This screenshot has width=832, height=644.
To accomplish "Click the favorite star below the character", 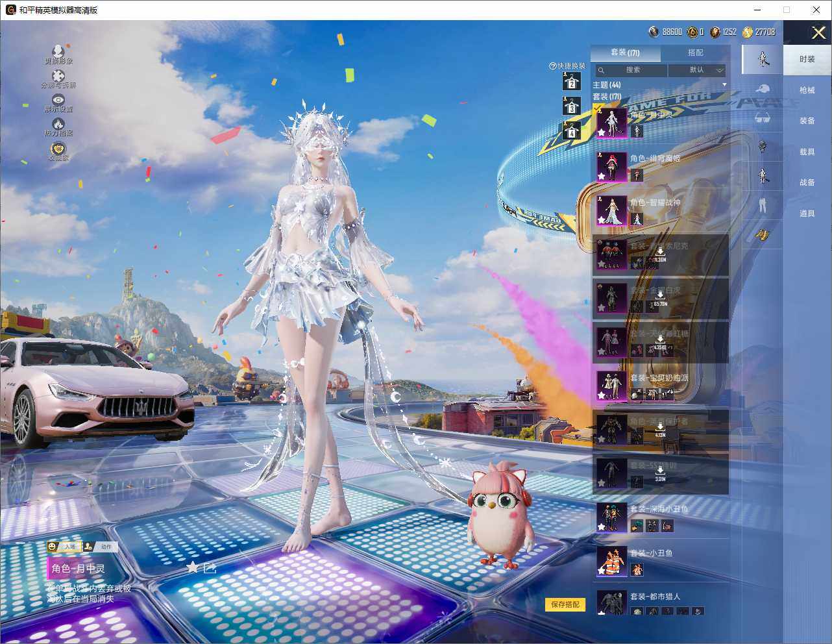I will [192, 567].
